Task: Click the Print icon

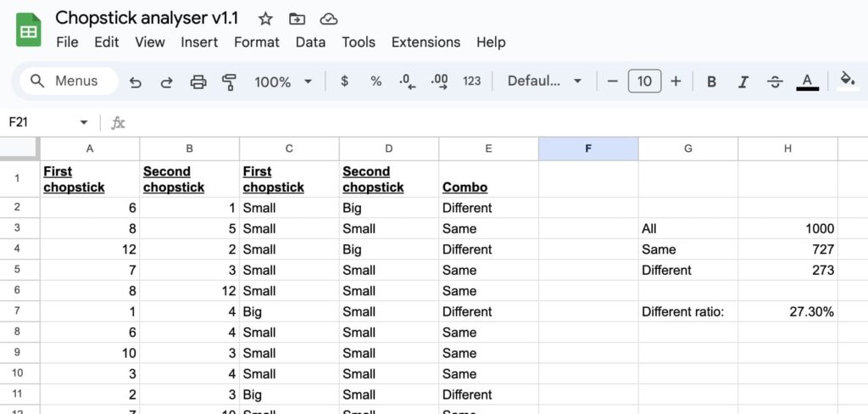Action: coord(198,82)
